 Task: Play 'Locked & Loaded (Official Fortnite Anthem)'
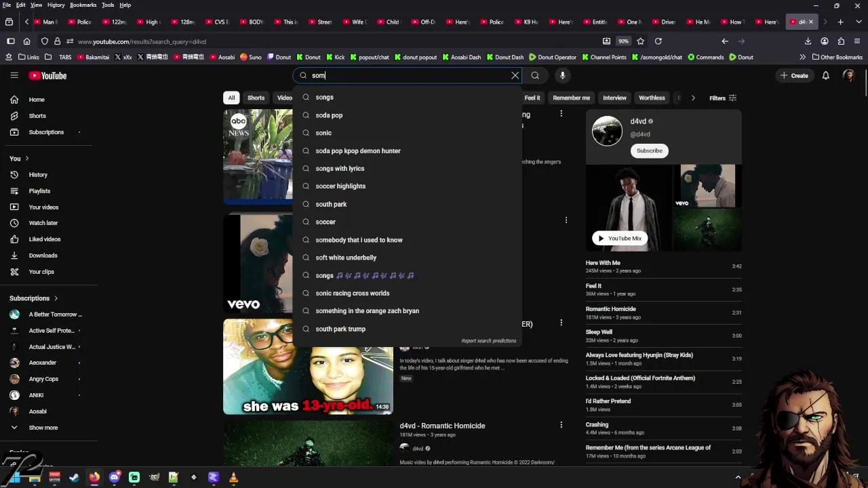(640, 378)
